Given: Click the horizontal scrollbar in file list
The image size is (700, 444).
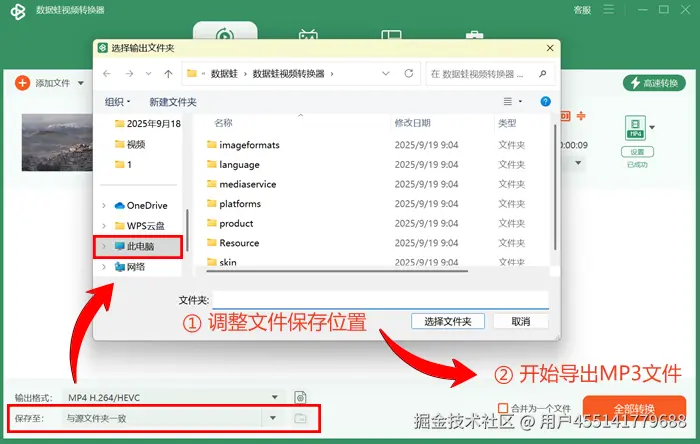Looking at the screenshot, I should (x=337, y=270).
